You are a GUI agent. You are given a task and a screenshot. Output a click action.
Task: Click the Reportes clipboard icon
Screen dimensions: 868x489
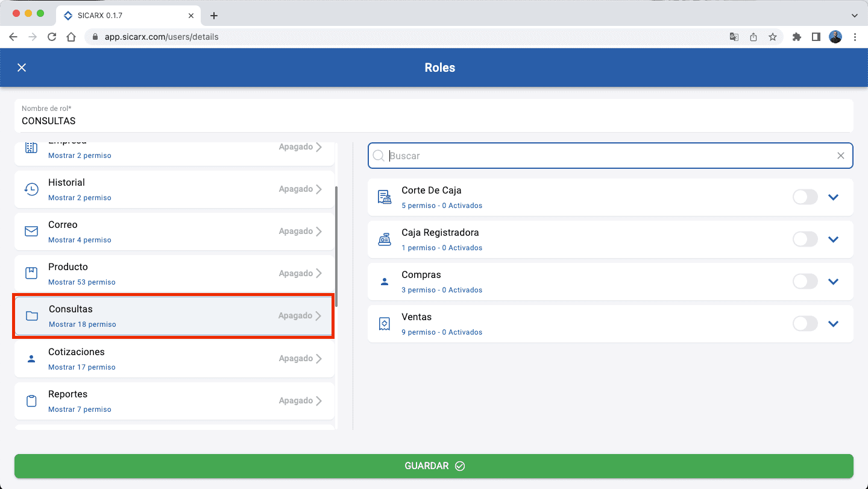point(31,401)
